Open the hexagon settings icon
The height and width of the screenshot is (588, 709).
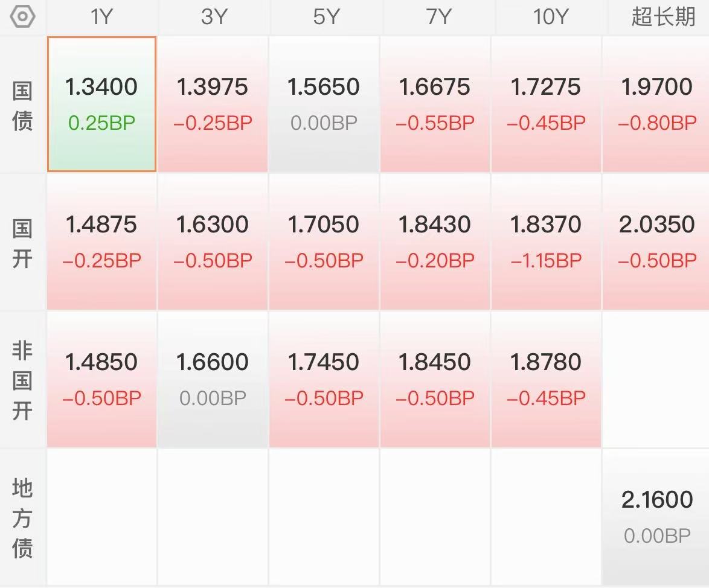(x=22, y=17)
